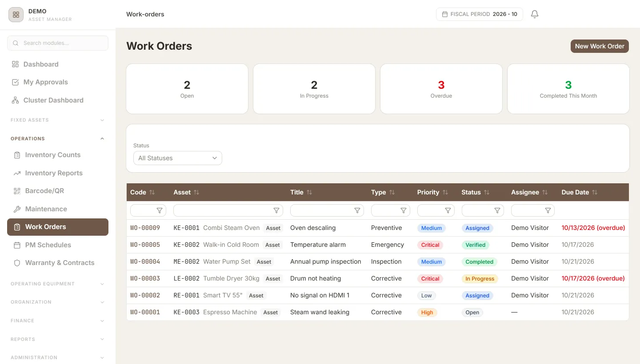
Task: Sort the table by Asset column
Action: click(196, 192)
